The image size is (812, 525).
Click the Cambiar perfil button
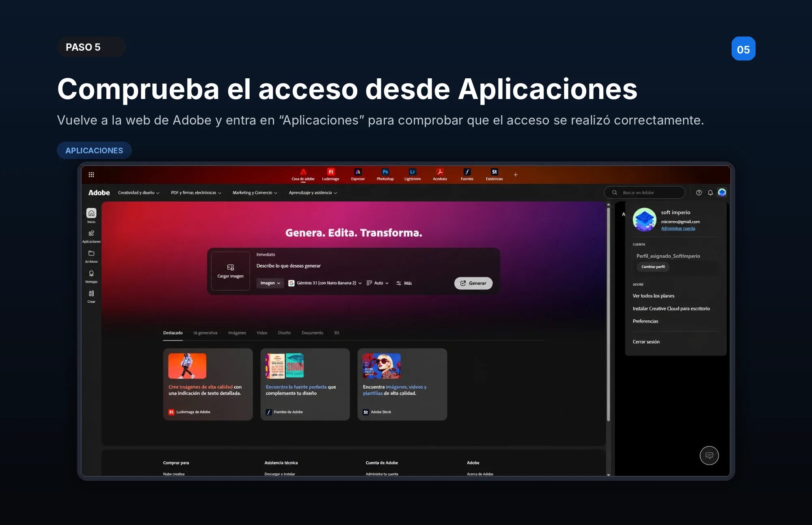[653, 267]
